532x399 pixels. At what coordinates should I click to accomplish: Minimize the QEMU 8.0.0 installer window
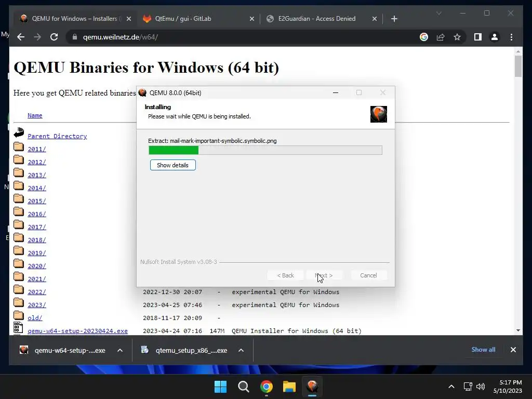(x=336, y=92)
